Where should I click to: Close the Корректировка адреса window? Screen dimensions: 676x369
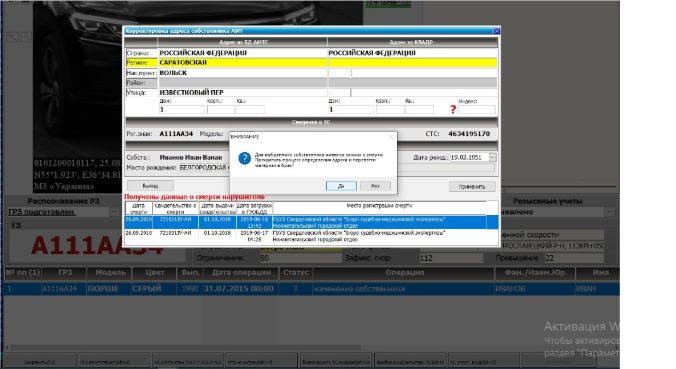coord(496,31)
